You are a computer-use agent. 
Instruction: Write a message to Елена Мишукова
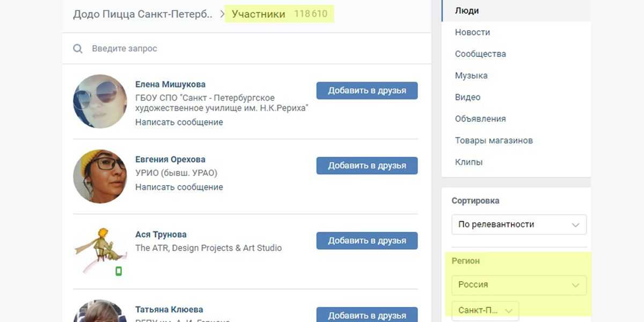179,122
